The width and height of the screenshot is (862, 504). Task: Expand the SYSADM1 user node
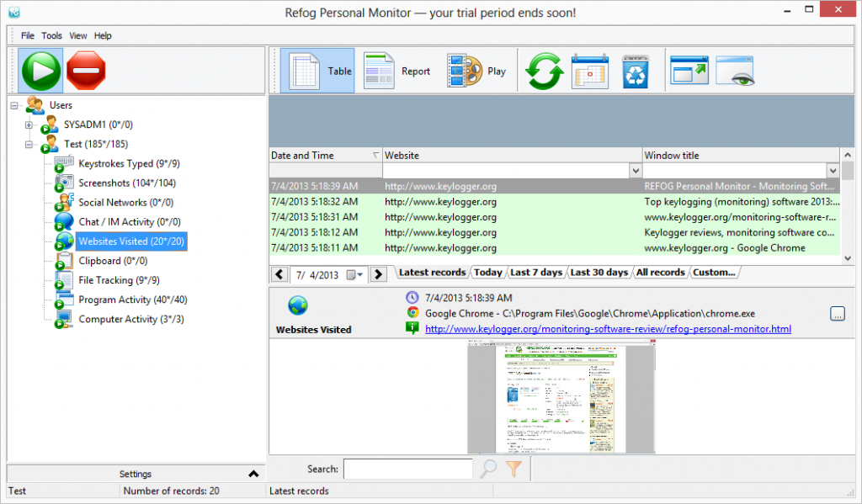pyautogui.click(x=29, y=125)
